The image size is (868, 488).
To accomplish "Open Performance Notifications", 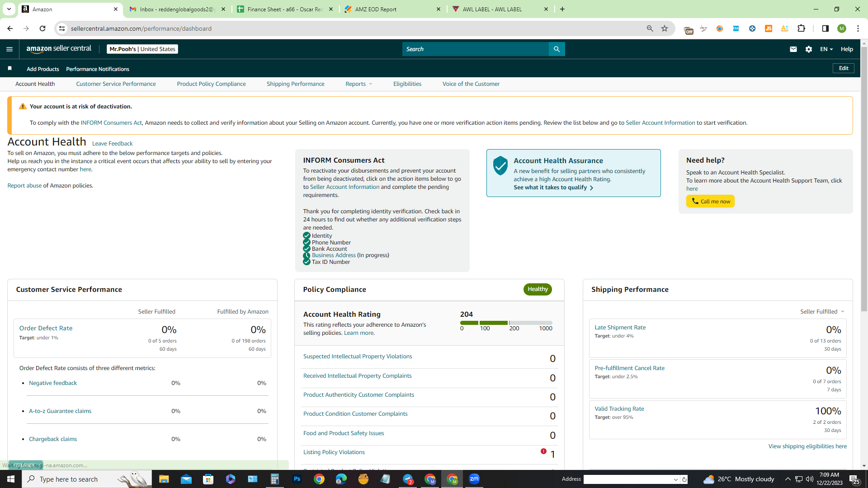I will [x=98, y=69].
